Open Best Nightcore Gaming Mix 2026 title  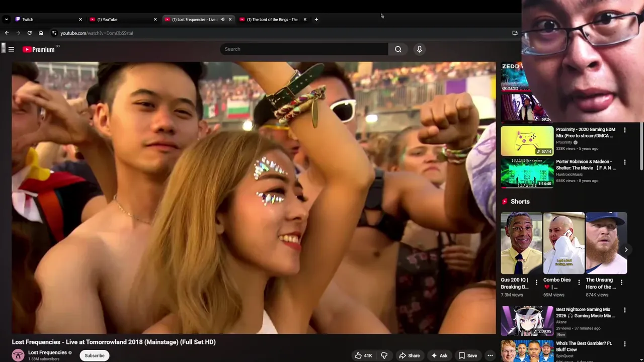pyautogui.click(x=586, y=313)
